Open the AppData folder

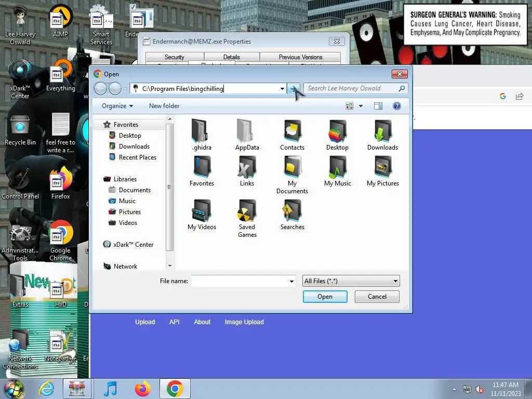pos(247,135)
